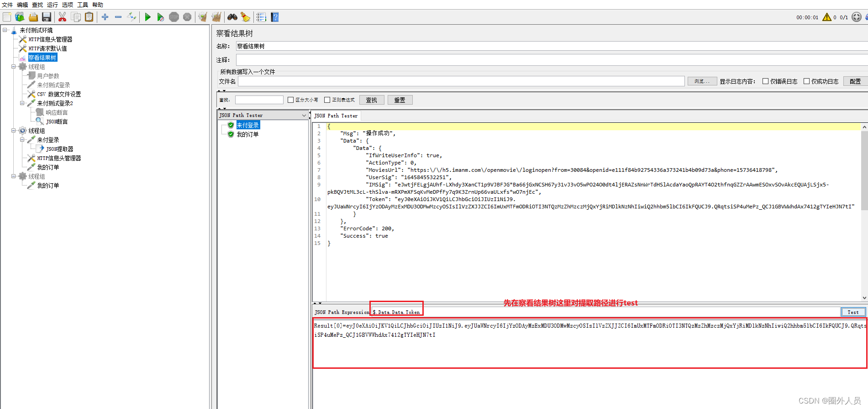The width and height of the screenshot is (868, 409).
Task: Click the Toggle enable/disable icon
Action: [x=132, y=17]
